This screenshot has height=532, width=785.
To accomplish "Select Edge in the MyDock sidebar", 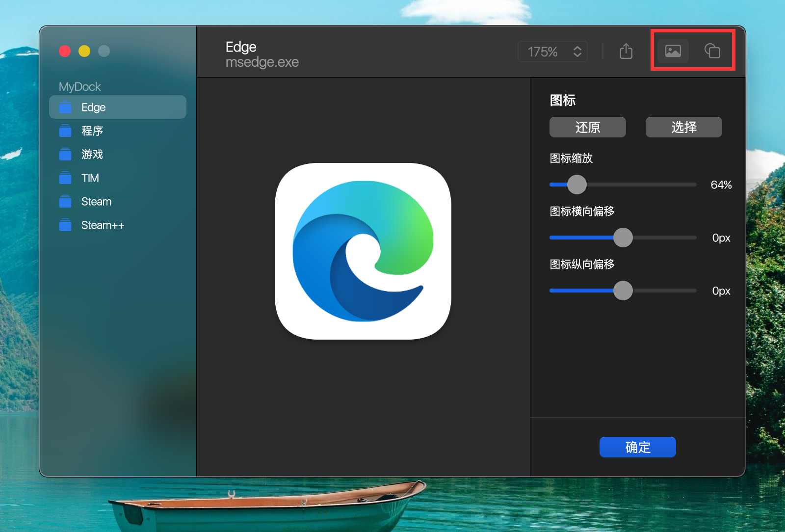I will click(x=118, y=107).
